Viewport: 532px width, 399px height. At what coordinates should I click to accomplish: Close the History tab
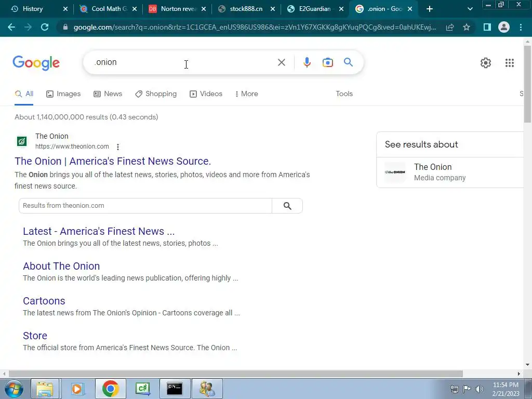click(x=65, y=9)
